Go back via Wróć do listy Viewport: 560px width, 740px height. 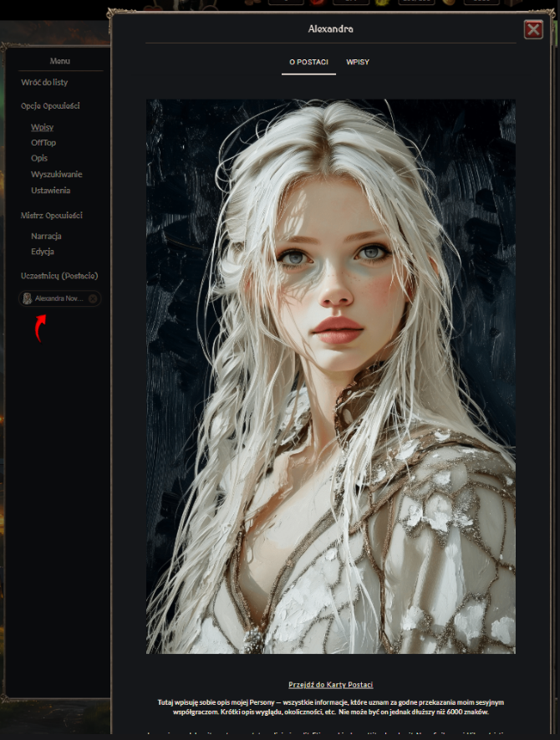(x=44, y=83)
